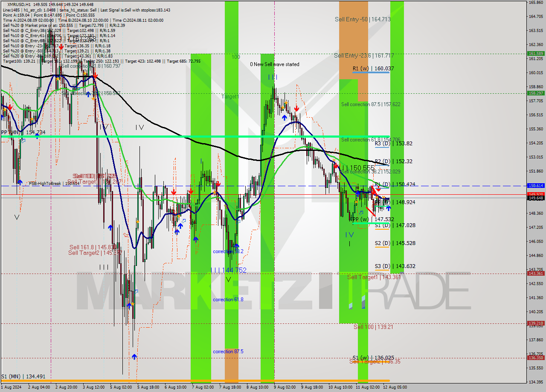The width and height of the screenshot is (546, 392).
Task: Click the '9 Aug 02:00' time axis label
Action: tap(285, 387)
